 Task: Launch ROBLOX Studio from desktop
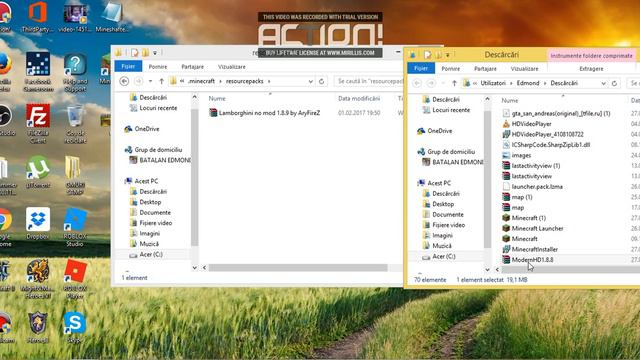[75, 227]
